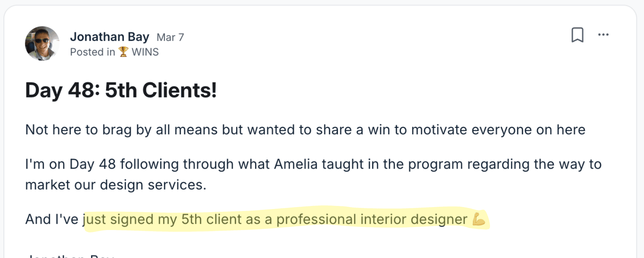This screenshot has width=644, height=258.
Task: Open Jonathan Bay's profile picture
Action: (42, 44)
